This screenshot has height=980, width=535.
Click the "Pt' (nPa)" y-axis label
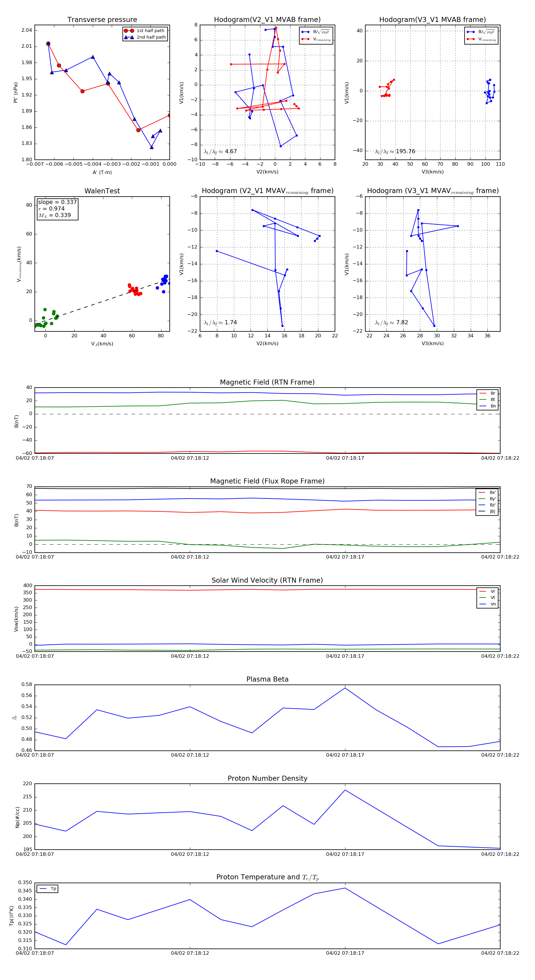tap(16, 92)
